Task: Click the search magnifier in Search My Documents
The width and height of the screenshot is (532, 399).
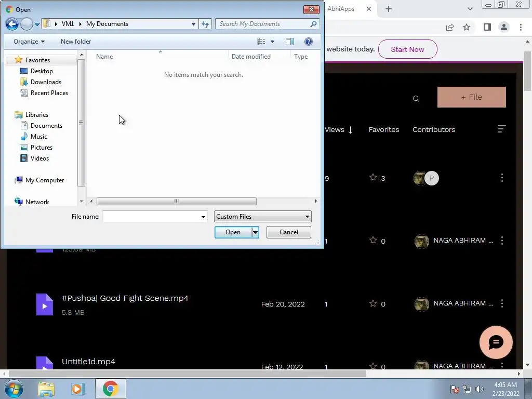Action: (313, 24)
